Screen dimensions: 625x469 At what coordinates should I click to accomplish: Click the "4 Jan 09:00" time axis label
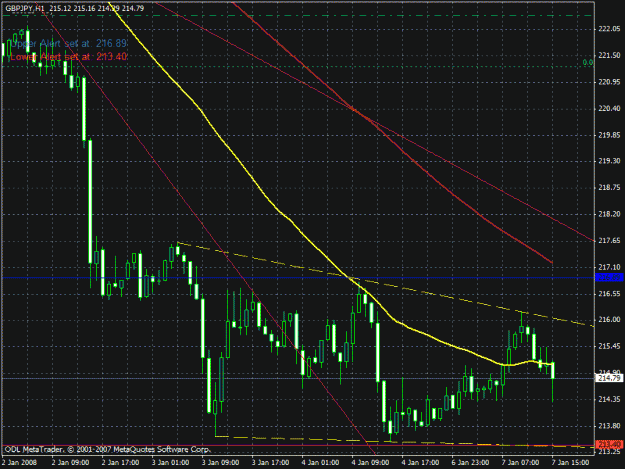coord(370,462)
